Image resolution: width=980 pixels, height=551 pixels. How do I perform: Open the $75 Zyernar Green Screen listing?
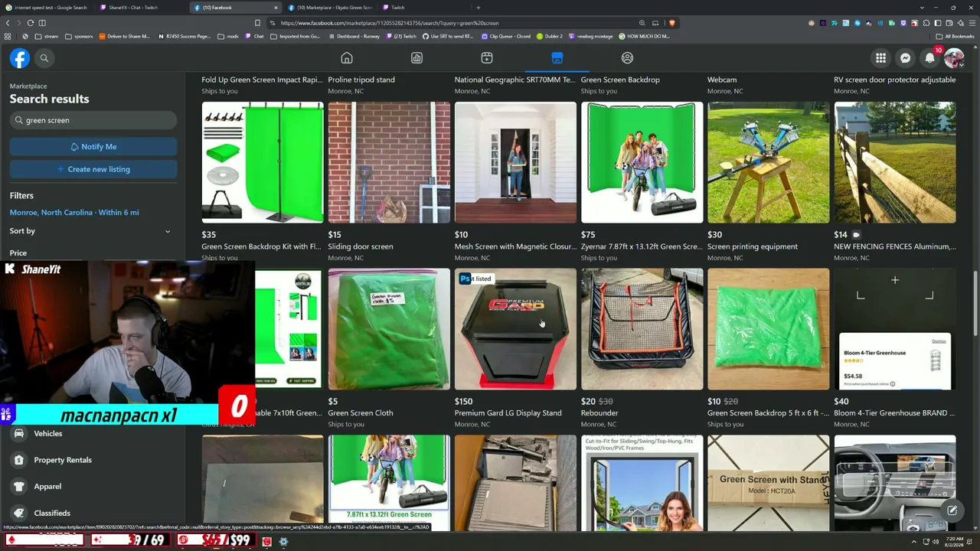click(642, 181)
